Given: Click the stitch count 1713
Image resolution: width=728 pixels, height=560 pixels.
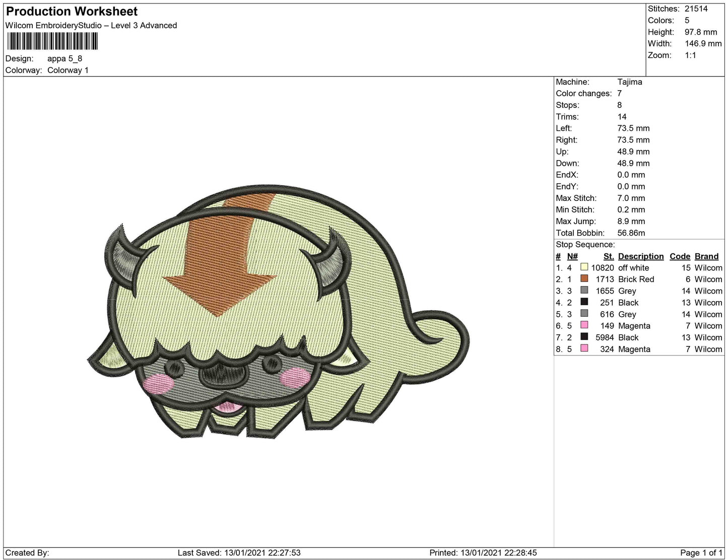Looking at the screenshot, I should click(605, 279).
